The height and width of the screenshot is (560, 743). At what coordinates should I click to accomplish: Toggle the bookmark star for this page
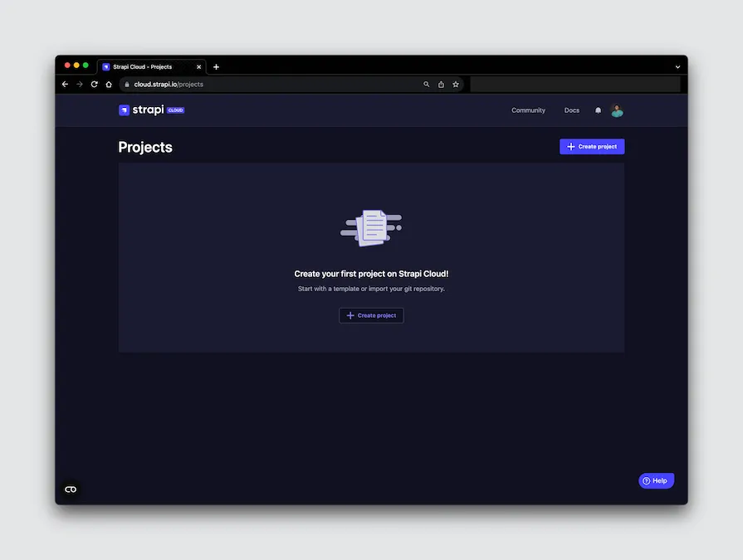pos(455,84)
